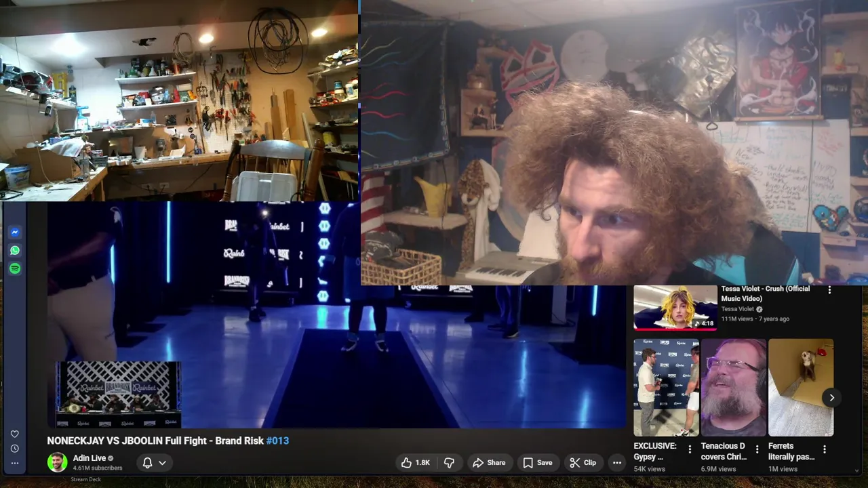Open options for EXCLUSIVE: Gypsy short
Screen dimensions: 868x488
pos(690,449)
